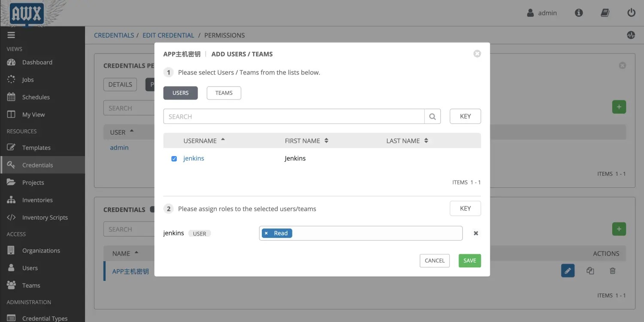Open the documentation book icon
Image resolution: width=644 pixels, height=322 pixels.
tap(605, 13)
